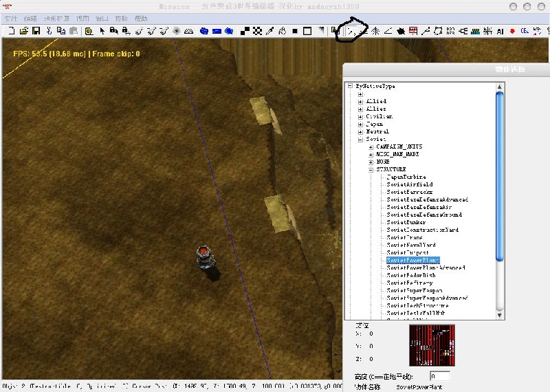Expand the CAMPAIGN_UNITS node
Image resolution: width=550 pixels, height=392 pixels.
pyautogui.click(x=371, y=146)
